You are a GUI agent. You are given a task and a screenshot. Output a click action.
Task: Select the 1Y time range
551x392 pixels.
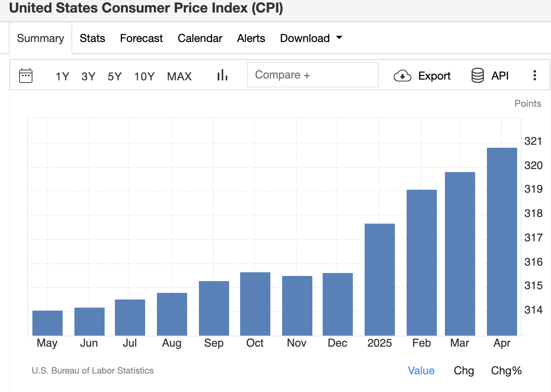point(62,76)
